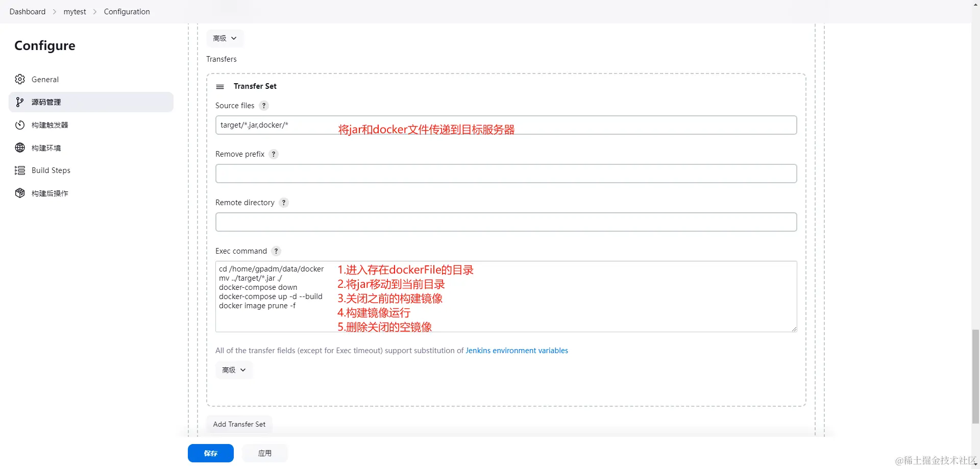Focus the Remove prefix input field
Viewport: 980px width, 469px height.
click(506, 174)
